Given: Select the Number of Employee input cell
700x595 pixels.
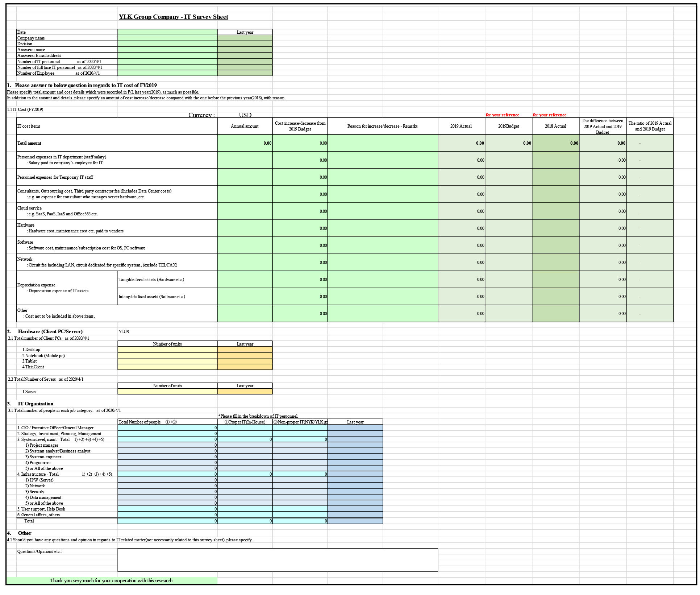Looking at the screenshot, I should [167, 73].
